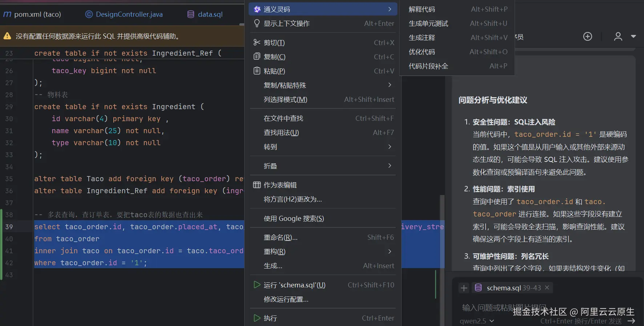Click line number 39 in the gutter
This screenshot has width=644, height=326.
point(9,227)
